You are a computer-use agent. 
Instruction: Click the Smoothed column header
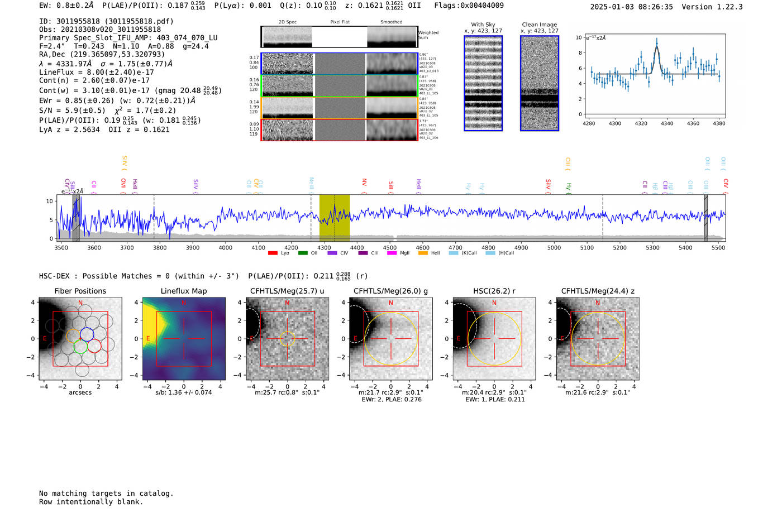pos(392,22)
